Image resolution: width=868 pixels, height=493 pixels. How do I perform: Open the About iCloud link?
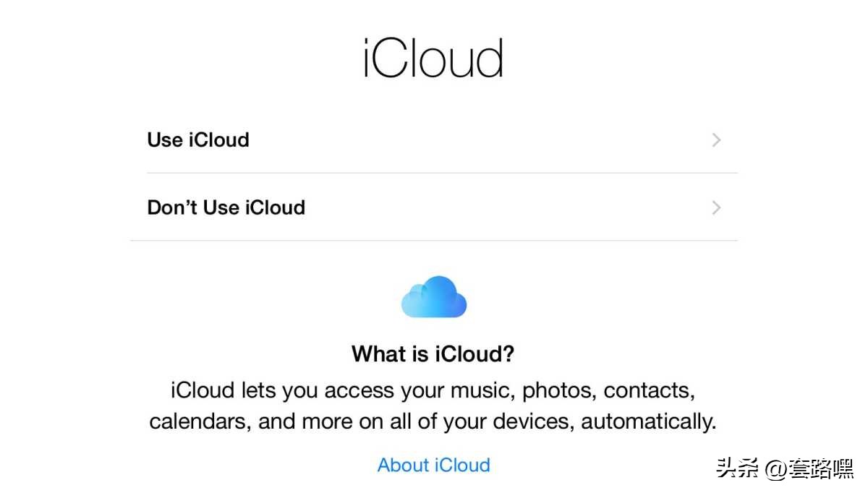[433, 465]
